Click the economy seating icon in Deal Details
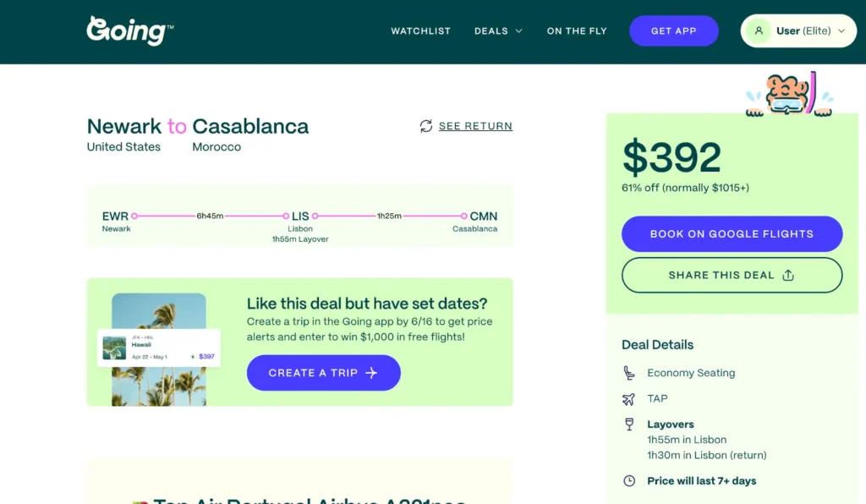866x504 pixels. click(628, 372)
